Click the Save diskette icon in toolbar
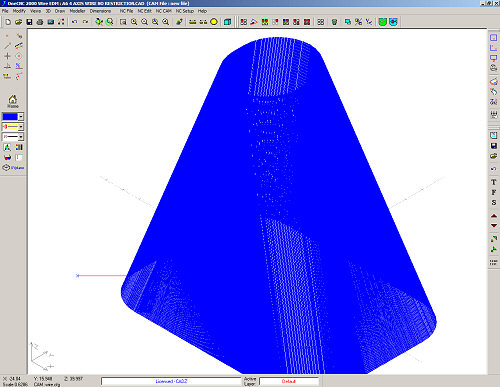 [x=29, y=22]
